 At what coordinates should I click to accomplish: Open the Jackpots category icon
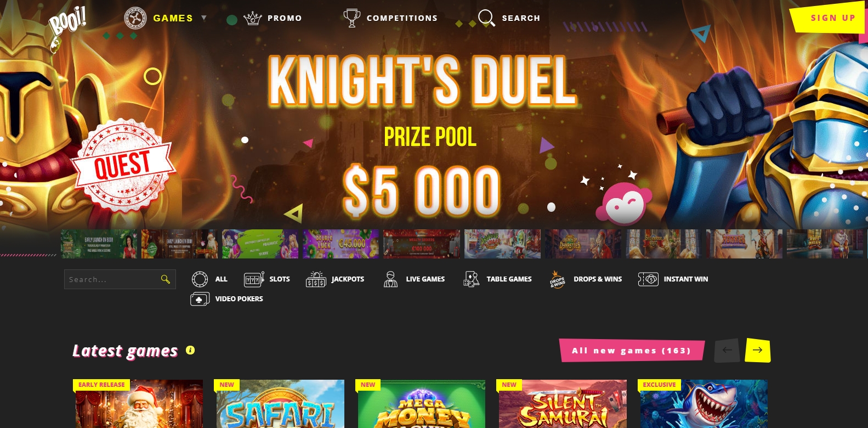pos(316,279)
